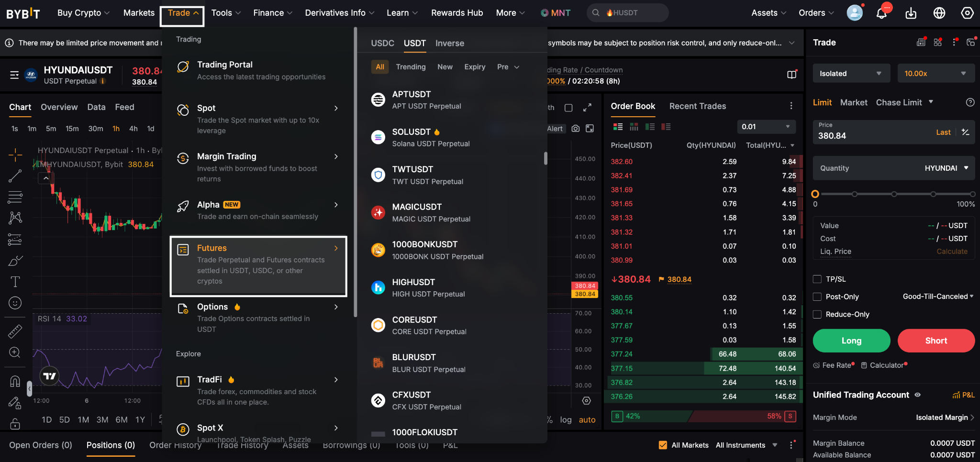Set quantity slider to 100% mark
Viewport: 980px width, 462px height.
[972, 194]
